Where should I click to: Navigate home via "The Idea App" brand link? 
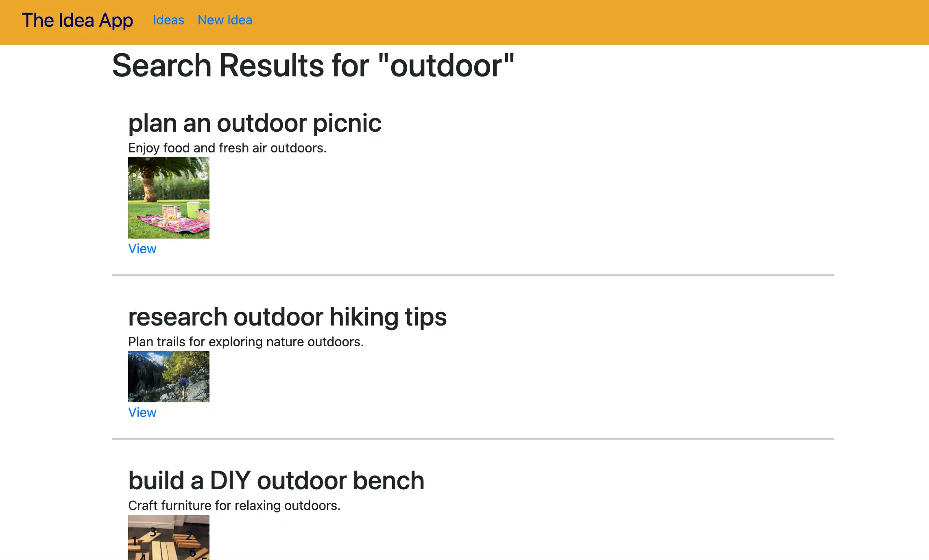point(78,20)
